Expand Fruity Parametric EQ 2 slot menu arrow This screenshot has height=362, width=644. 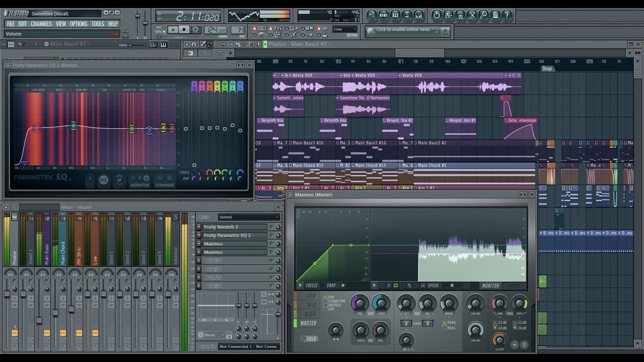[199, 235]
